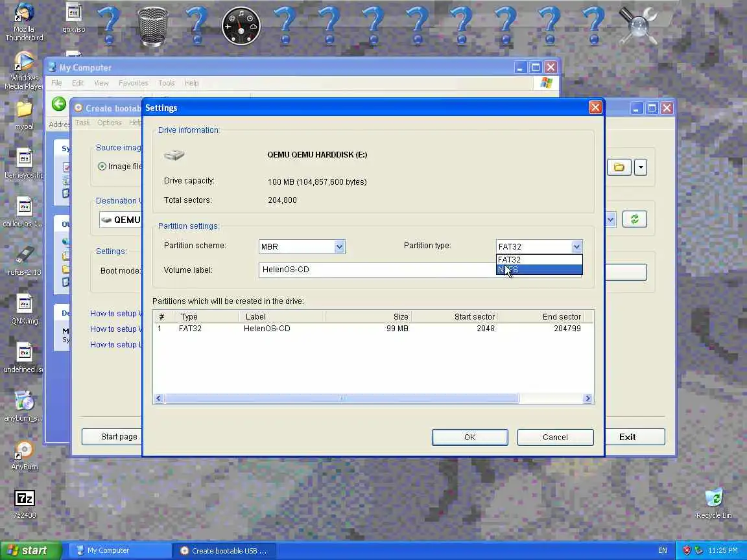Screen dimensions: 747x560
Task: Click the Windows flag logo in My Computer
Action: pyautogui.click(x=546, y=83)
